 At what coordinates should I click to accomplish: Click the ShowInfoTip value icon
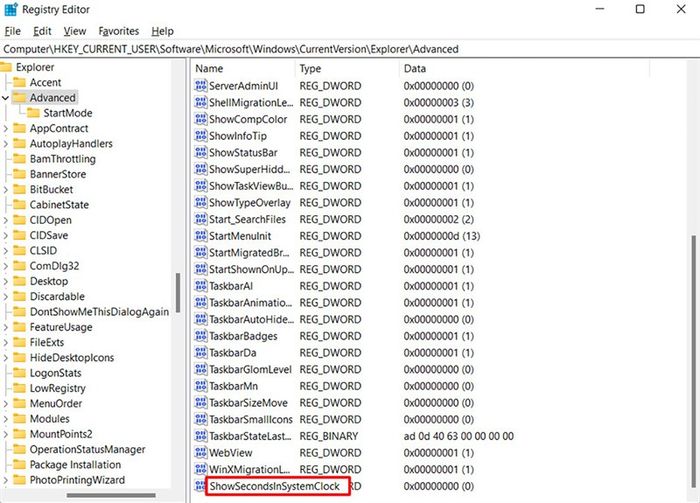pos(201,136)
